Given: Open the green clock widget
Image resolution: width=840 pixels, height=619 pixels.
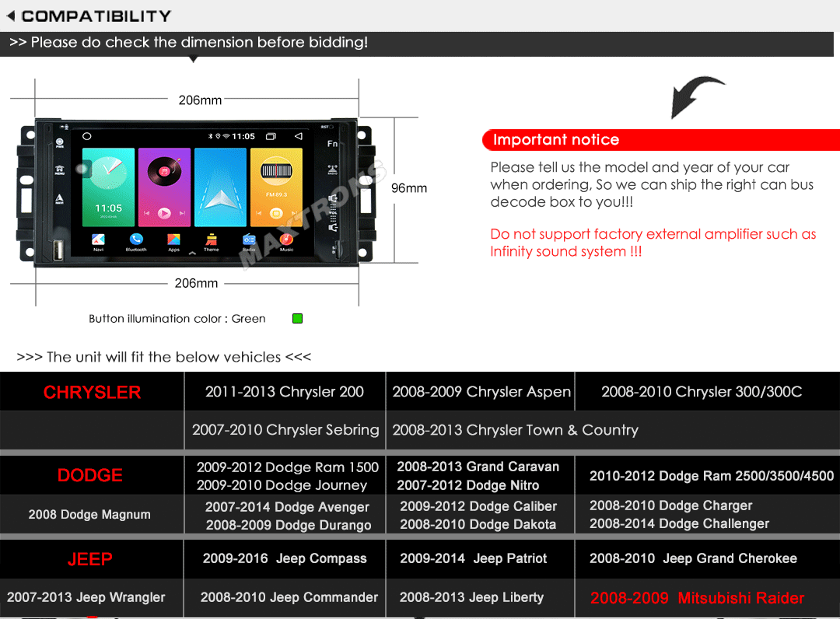Looking at the screenshot, I should pos(108,187).
